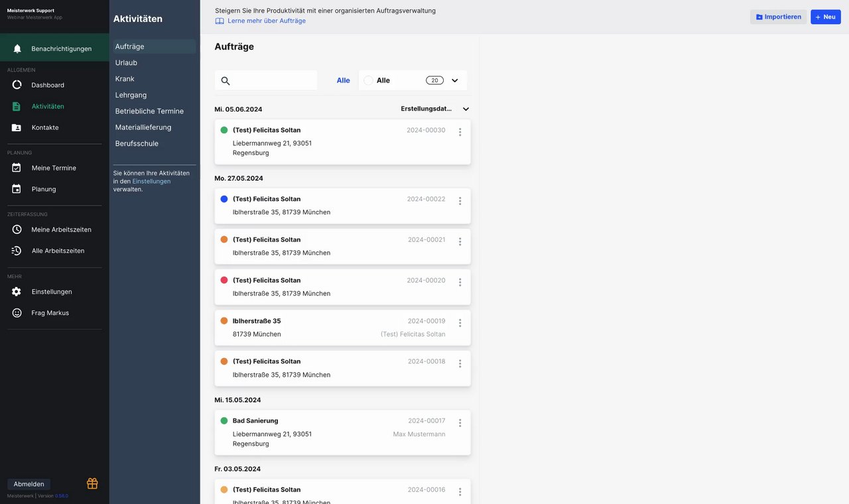Screen dimensions: 849x504
Task: Select the Alle status radio circle
Action: (368, 80)
